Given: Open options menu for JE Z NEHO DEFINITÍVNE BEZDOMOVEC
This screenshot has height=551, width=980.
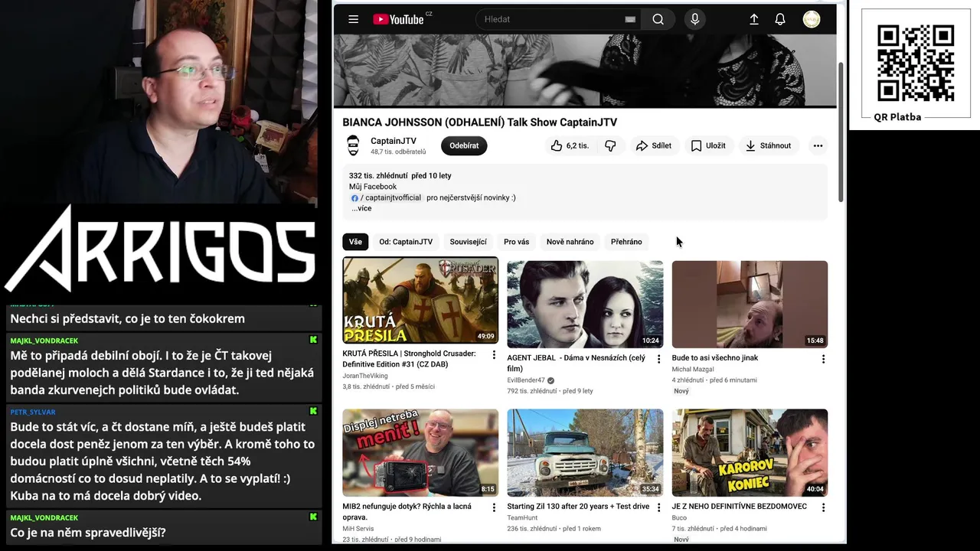Looking at the screenshot, I should coord(823,507).
